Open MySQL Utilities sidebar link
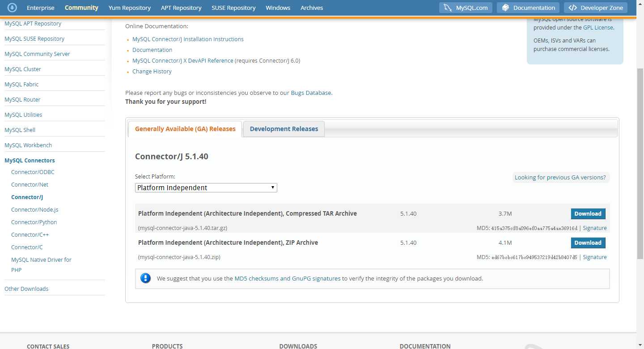The image size is (644, 349). [x=23, y=115]
